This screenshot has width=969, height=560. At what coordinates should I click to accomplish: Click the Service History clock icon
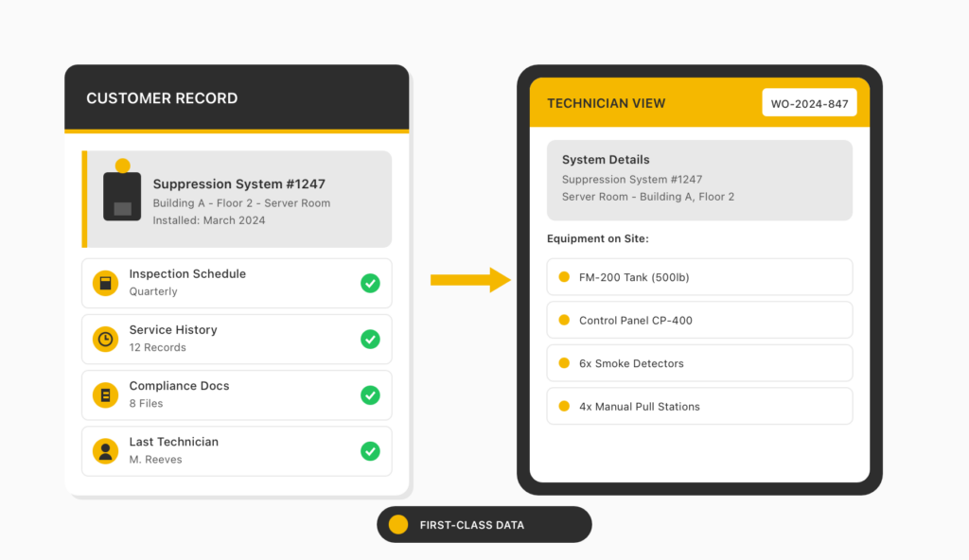[x=105, y=339]
